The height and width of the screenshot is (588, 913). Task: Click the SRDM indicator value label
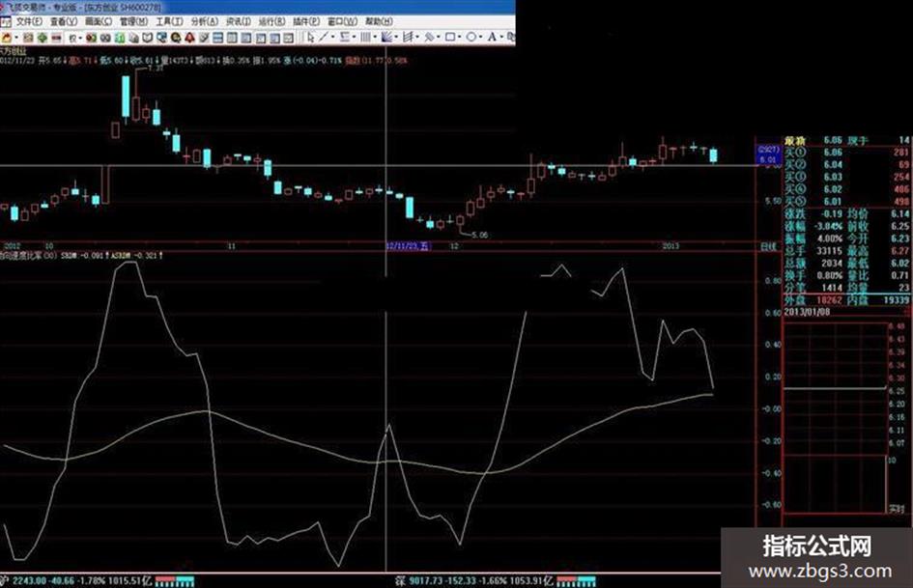(x=85, y=256)
